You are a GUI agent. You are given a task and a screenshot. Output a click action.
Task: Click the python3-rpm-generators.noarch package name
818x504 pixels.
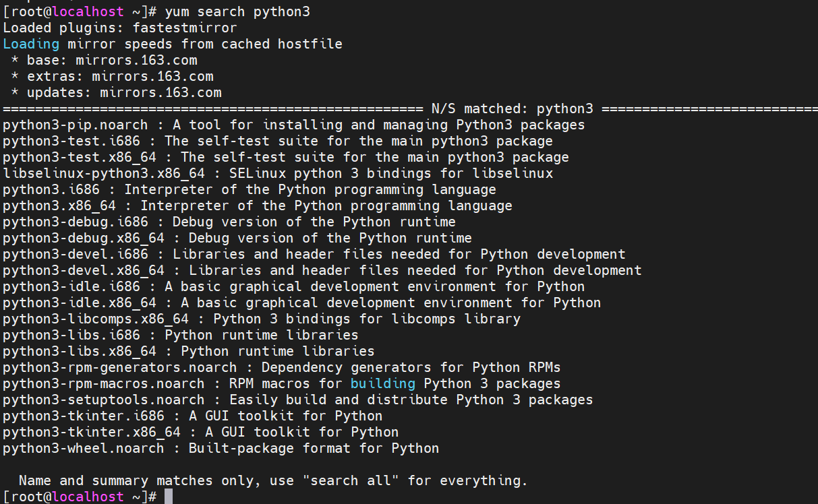[119, 367]
